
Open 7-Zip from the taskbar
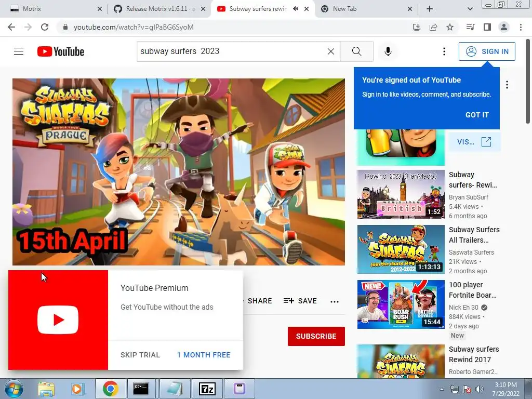pyautogui.click(x=207, y=389)
